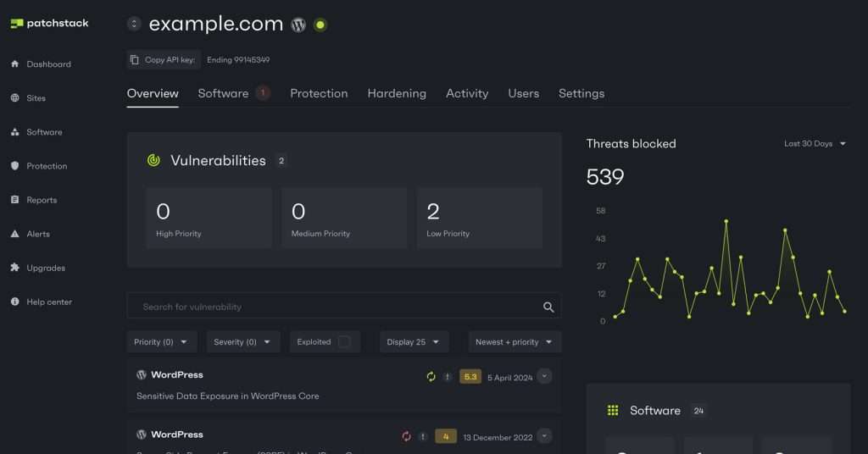
Task: Click the Threats blocked heading
Action: (631, 144)
